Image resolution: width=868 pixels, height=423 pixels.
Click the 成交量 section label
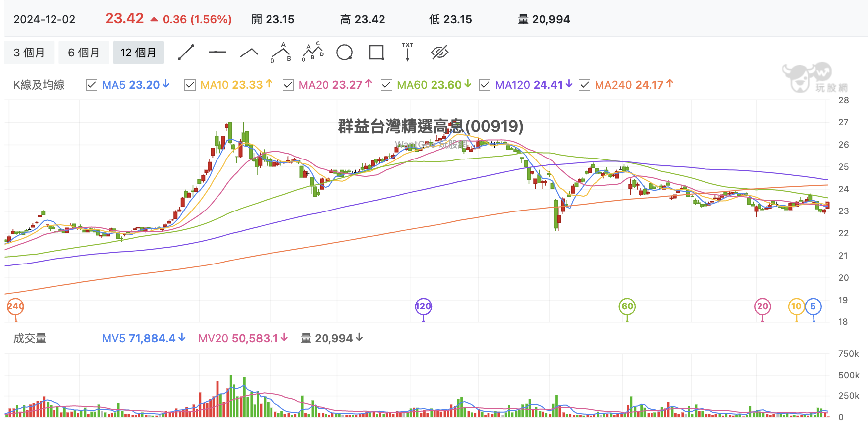(x=30, y=339)
